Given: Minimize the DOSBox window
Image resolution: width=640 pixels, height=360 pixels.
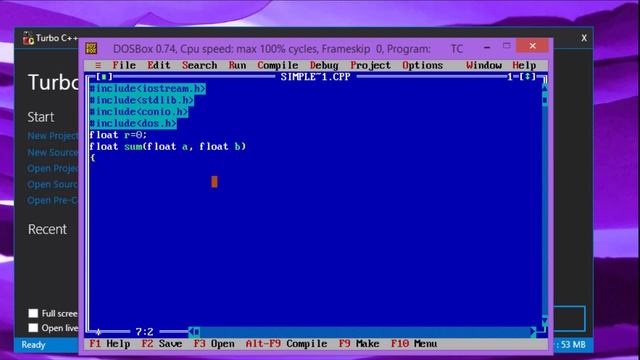Looking at the screenshot, I should (x=487, y=47).
